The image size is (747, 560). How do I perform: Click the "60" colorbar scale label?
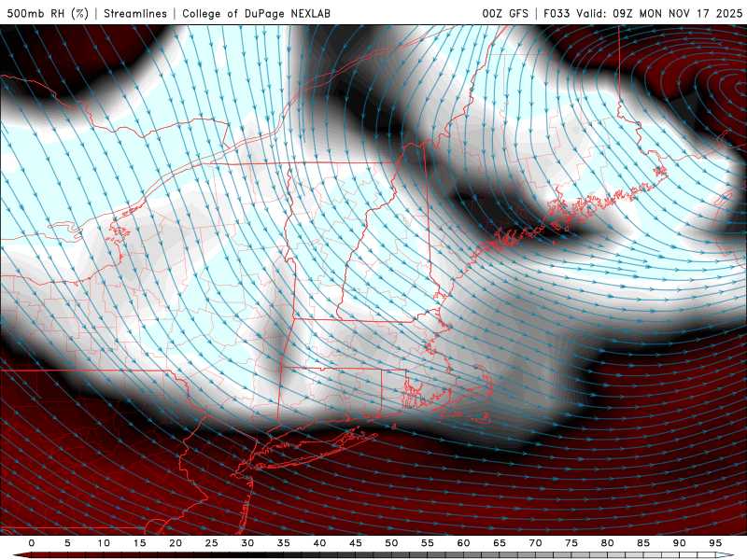463,543
